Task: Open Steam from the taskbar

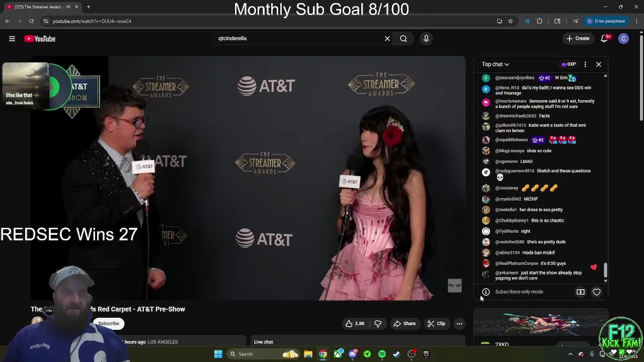Action: [396, 354]
